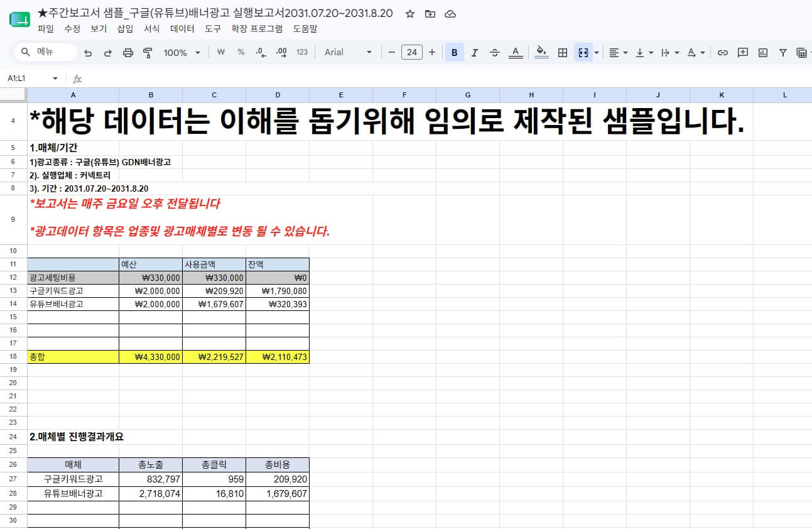The height and width of the screenshot is (529, 812).
Task: Toggle italic formatting
Action: 474,53
